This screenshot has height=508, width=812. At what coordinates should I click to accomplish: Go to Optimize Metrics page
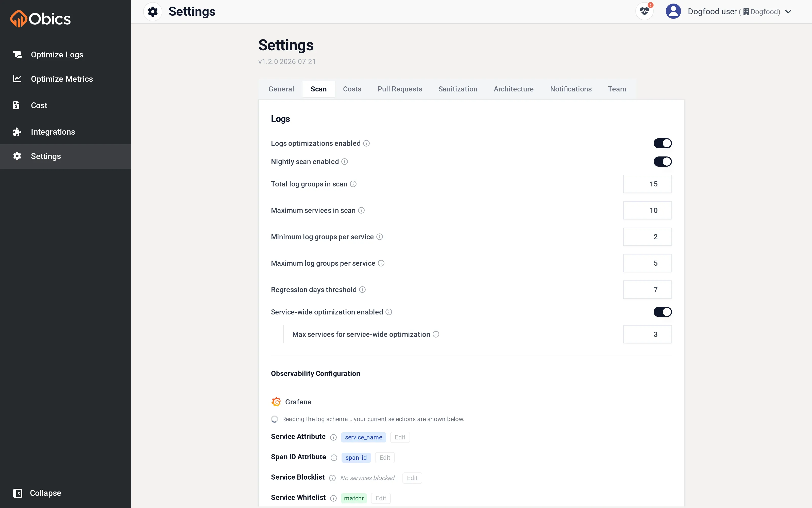(x=62, y=79)
